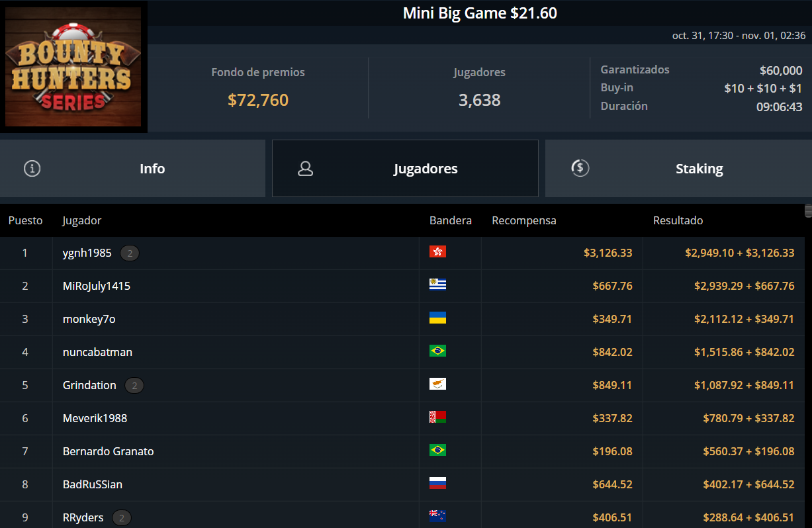Select player BadRuSSian
The width and height of the screenshot is (812, 528).
pos(93,484)
